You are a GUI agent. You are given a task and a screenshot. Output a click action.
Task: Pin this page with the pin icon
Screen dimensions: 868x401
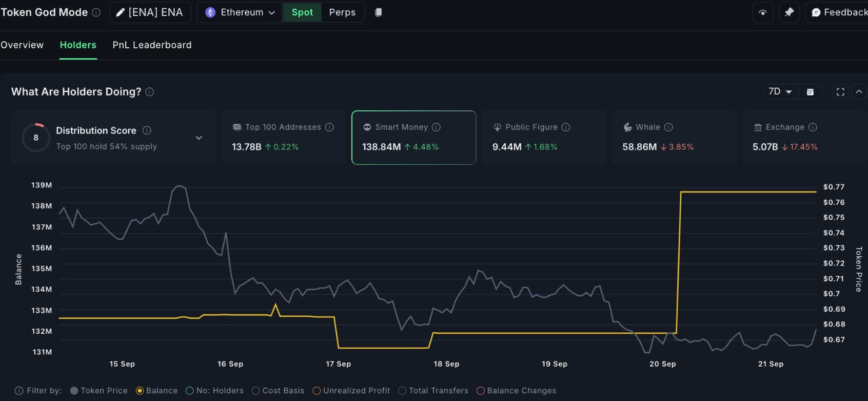[x=789, y=12]
